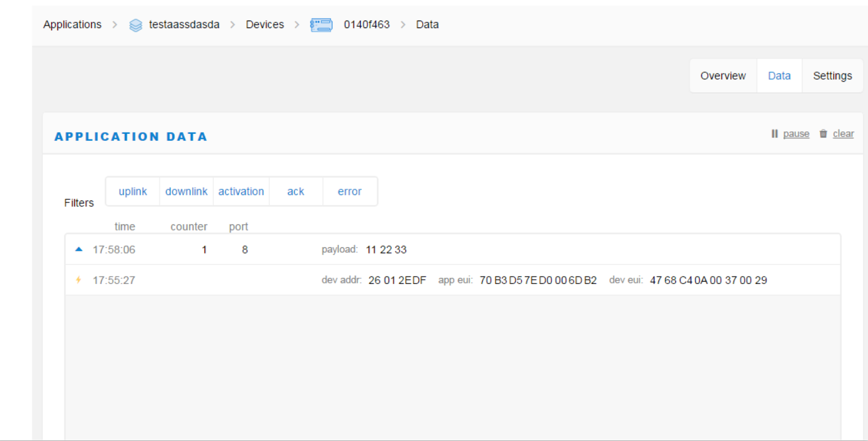The image size is (868, 441).
Task: Click the blue uplink arrow icon at 17:58:06
Action: click(x=79, y=249)
